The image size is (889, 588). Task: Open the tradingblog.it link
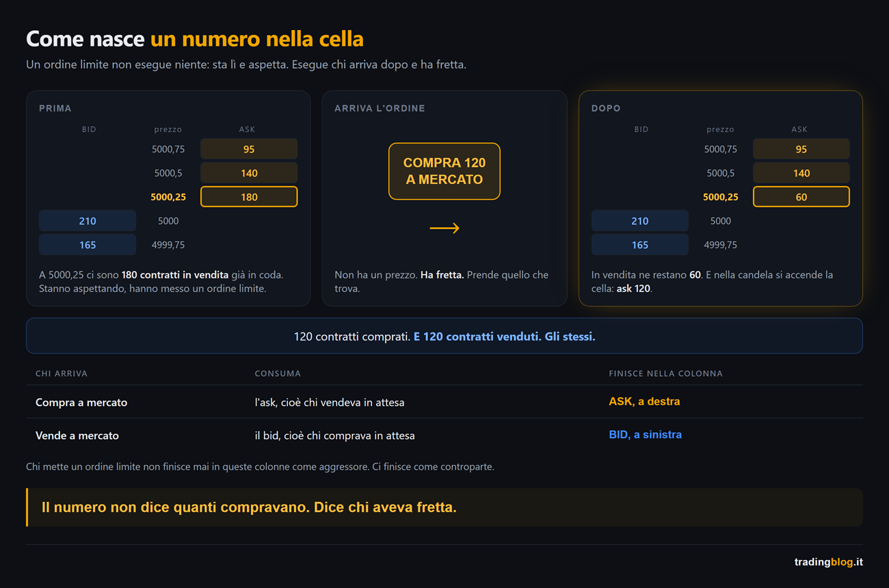coord(829,562)
